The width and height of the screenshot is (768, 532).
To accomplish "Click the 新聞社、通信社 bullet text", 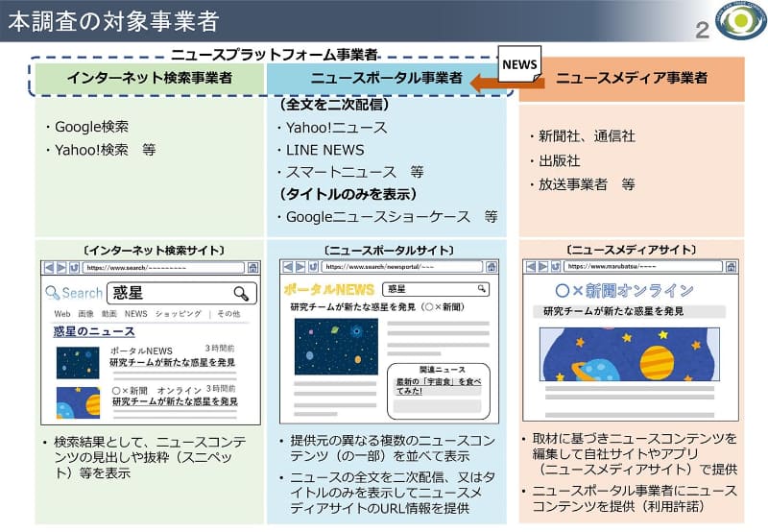I will [x=587, y=136].
